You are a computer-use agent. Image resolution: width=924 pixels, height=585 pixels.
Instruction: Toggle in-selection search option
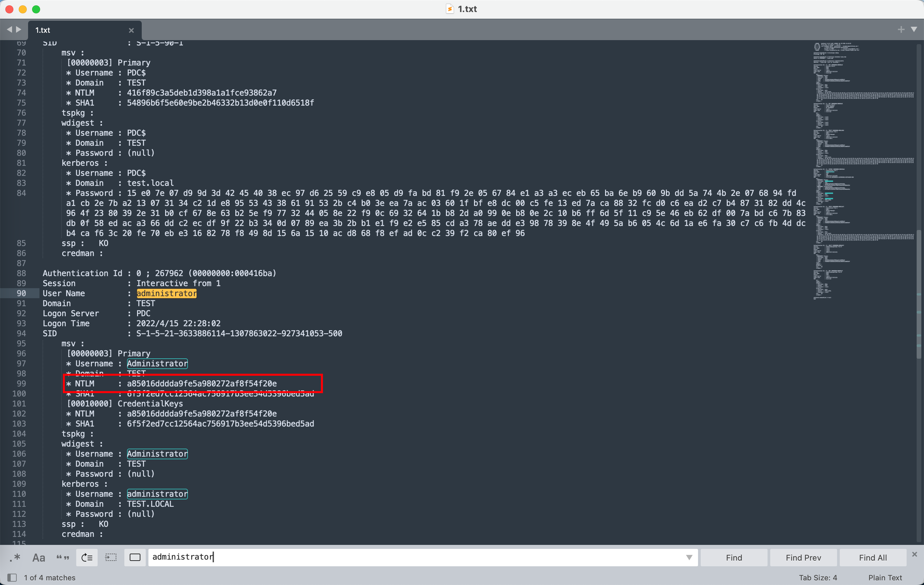(111, 557)
